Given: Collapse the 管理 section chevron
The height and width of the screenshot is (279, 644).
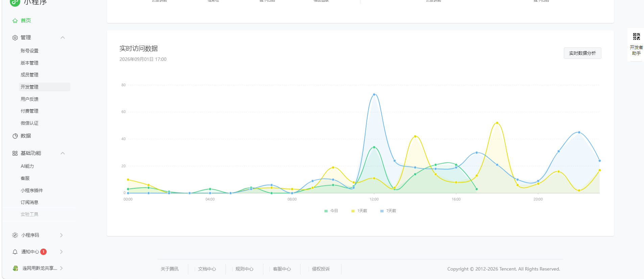Looking at the screenshot, I should pyautogui.click(x=63, y=38).
